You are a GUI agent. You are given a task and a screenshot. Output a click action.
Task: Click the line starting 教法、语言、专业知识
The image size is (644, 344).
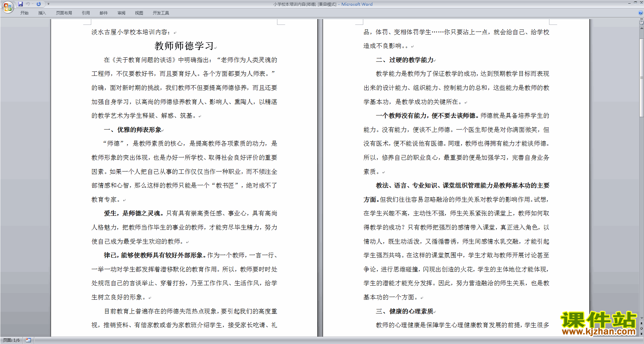coord(463,186)
